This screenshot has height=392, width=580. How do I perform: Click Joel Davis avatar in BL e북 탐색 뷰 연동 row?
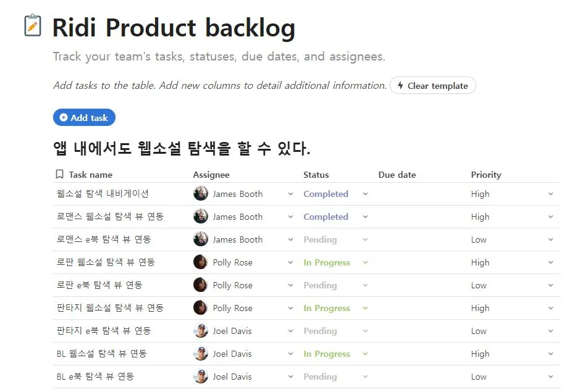pyautogui.click(x=201, y=377)
